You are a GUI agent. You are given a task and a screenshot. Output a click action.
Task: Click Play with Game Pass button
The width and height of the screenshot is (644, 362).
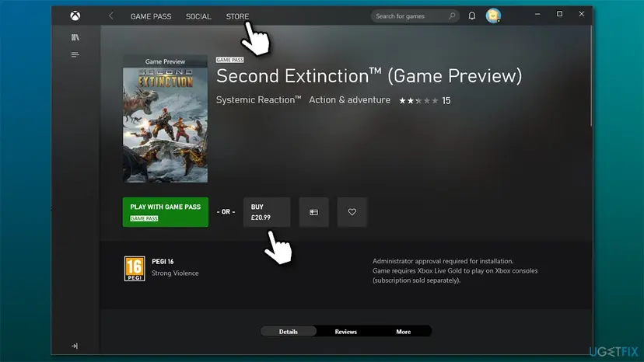click(x=166, y=212)
